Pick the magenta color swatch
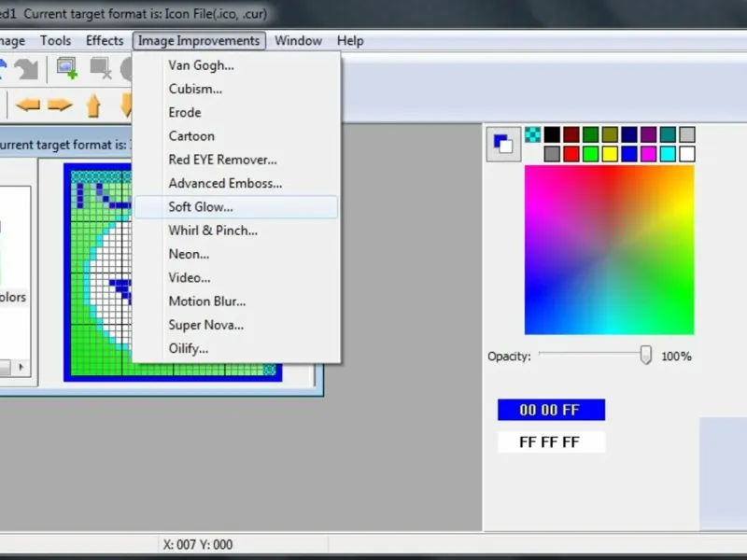This screenshot has width=747, height=560. (x=648, y=154)
